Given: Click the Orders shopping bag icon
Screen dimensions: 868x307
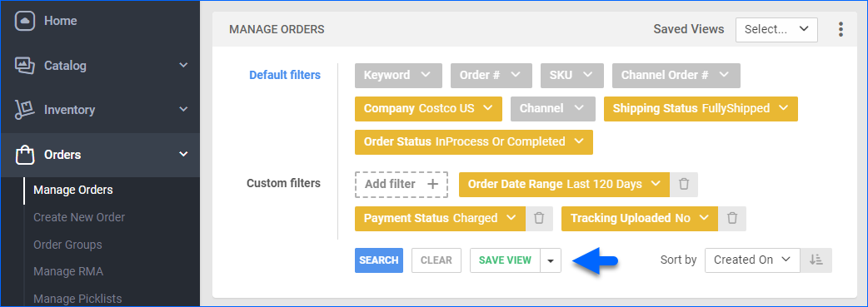Looking at the screenshot, I should coord(25,155).
